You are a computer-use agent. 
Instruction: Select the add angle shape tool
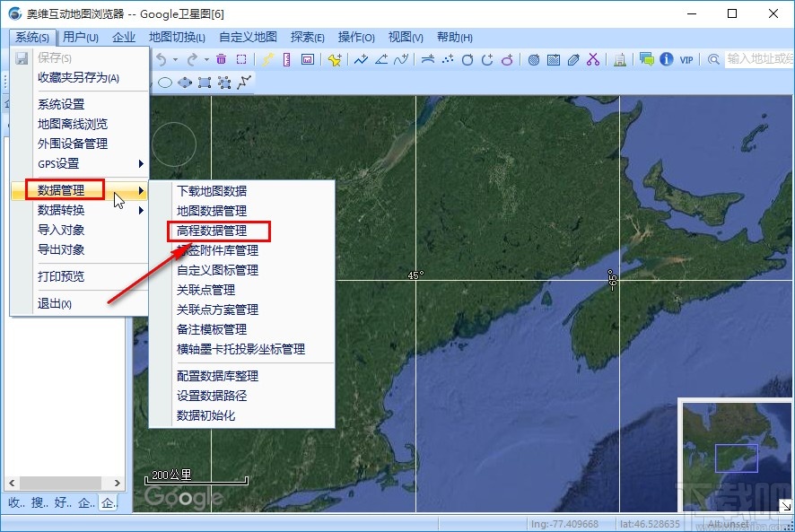tap(381, 59)
